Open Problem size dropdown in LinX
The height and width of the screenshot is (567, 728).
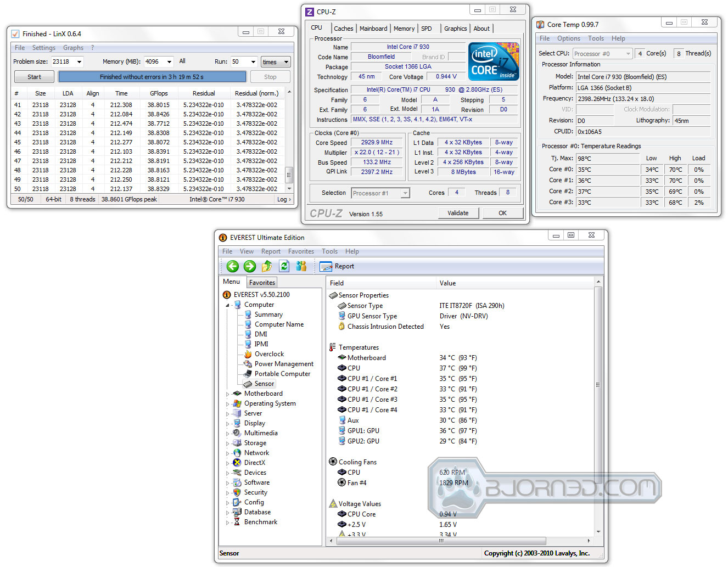(79, 62)
